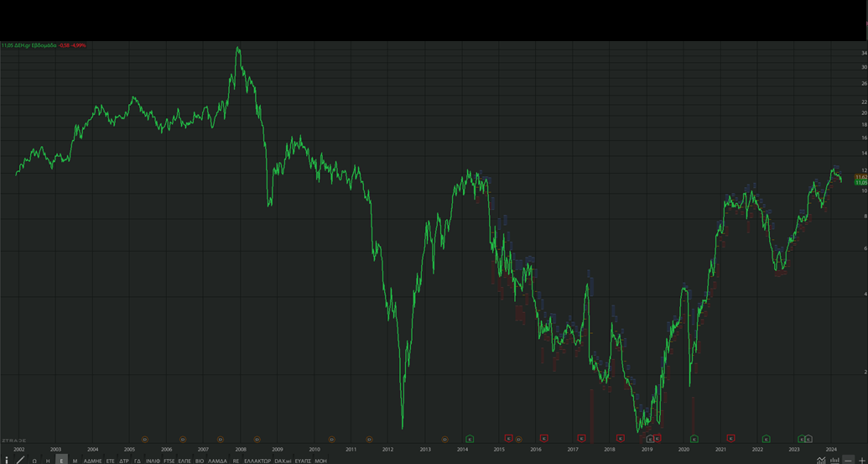Load the ΕΛΛΑΚΤΩΡ symbol chart

point(257,461)
